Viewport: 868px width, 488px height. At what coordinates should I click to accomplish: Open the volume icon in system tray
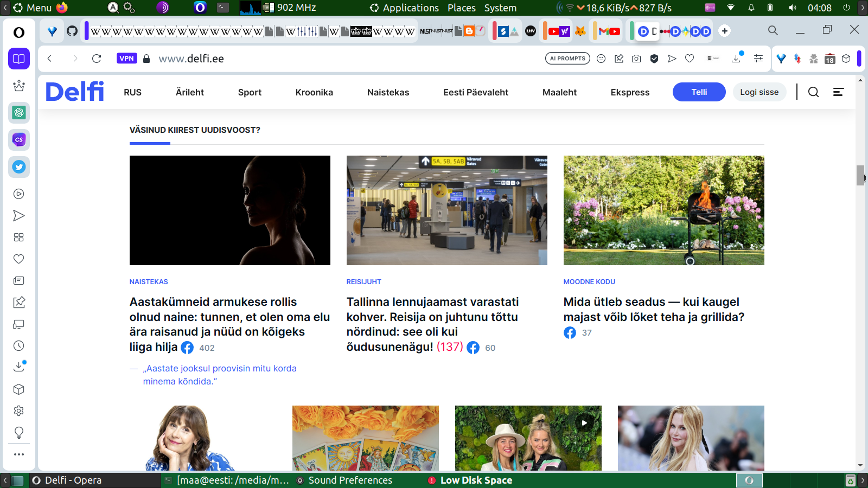(793, 8)
